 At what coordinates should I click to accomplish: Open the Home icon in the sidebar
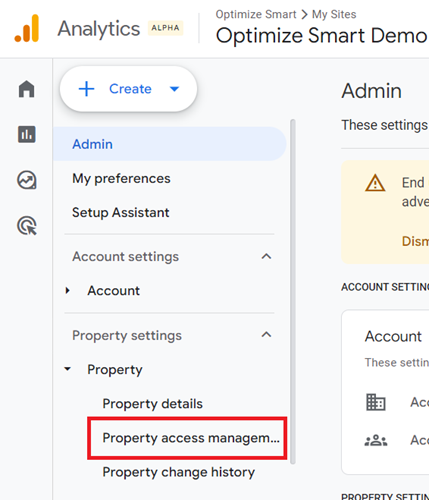click(x=27, y=89)
